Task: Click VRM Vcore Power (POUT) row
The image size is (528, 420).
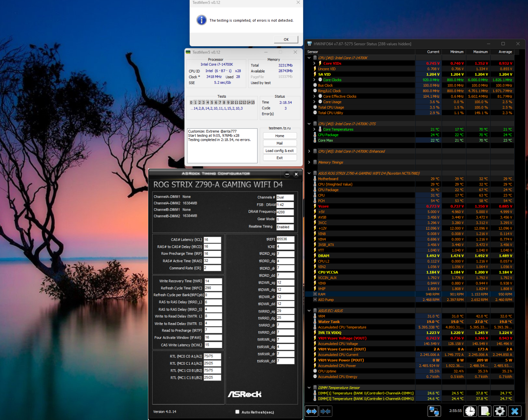Action: (x=410, y=360)
